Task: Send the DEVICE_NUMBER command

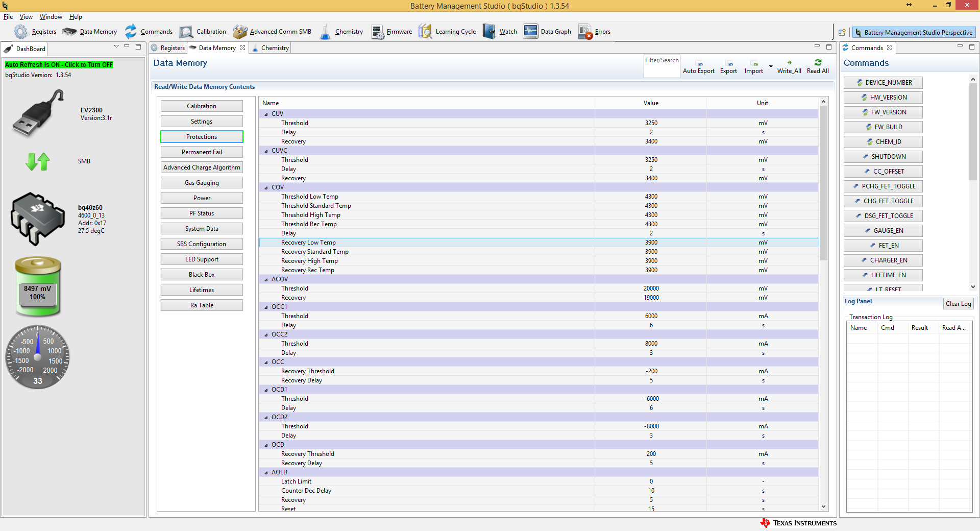Action: pyautogui.click(x=883, y=83)
